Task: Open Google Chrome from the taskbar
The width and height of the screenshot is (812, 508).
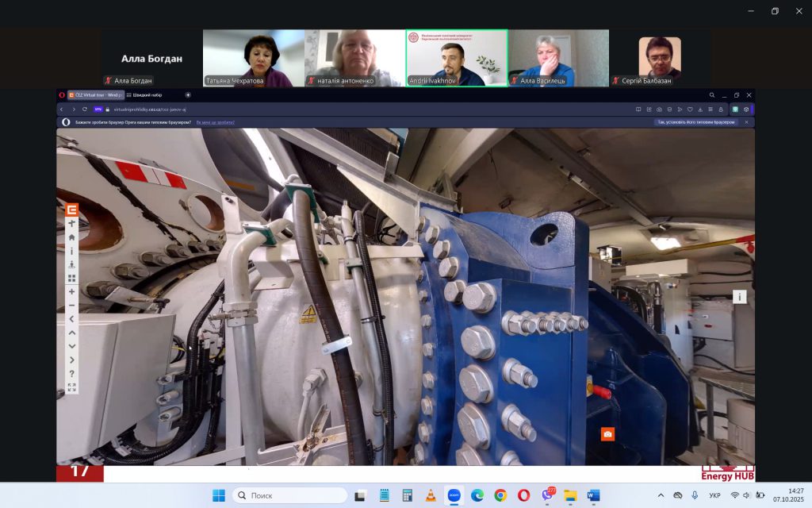Action: pyautogui.click(x=500, y=495)
